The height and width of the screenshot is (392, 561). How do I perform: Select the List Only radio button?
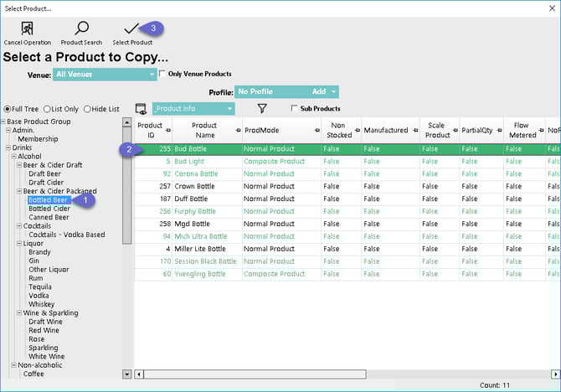48,109
